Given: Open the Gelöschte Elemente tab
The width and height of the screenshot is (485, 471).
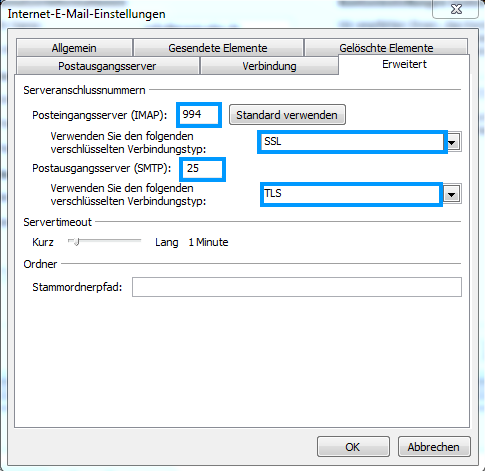Looking at the screenshot, I should coord(386,48).
